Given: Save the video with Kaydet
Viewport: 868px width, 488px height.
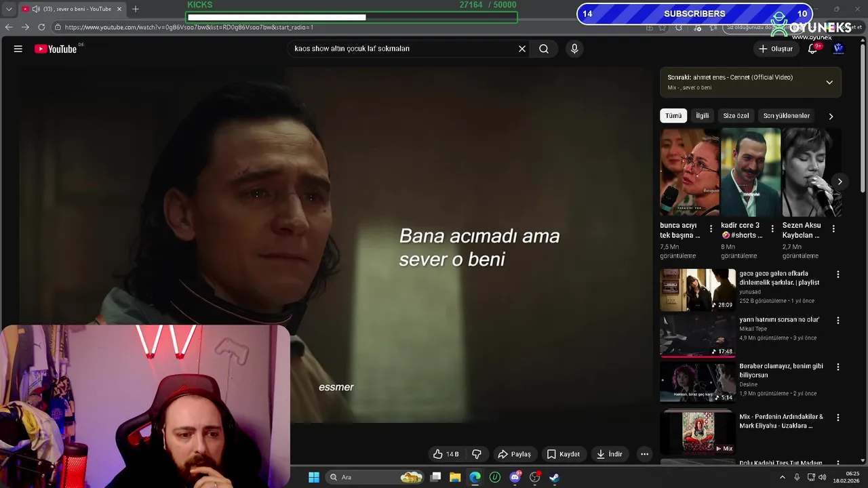Looking at the screenshot, I should click(564, 454).
